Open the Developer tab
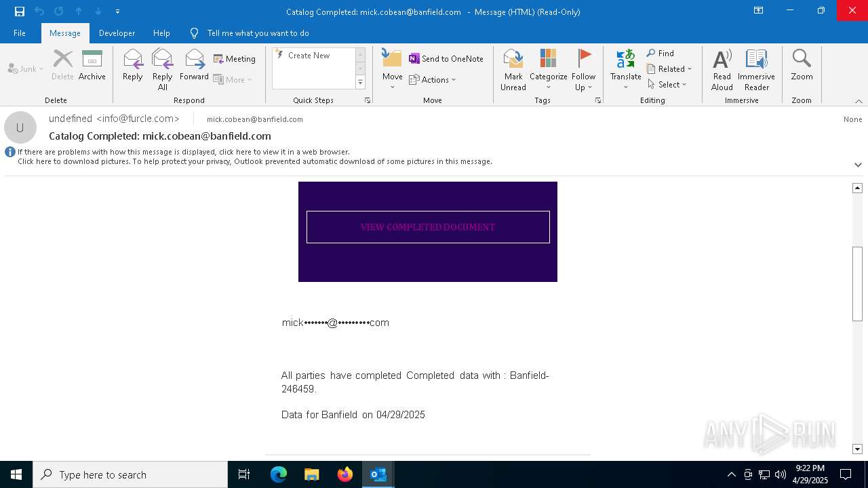Image resolution: width=868 pixels, height=488 pixels. 117,33
